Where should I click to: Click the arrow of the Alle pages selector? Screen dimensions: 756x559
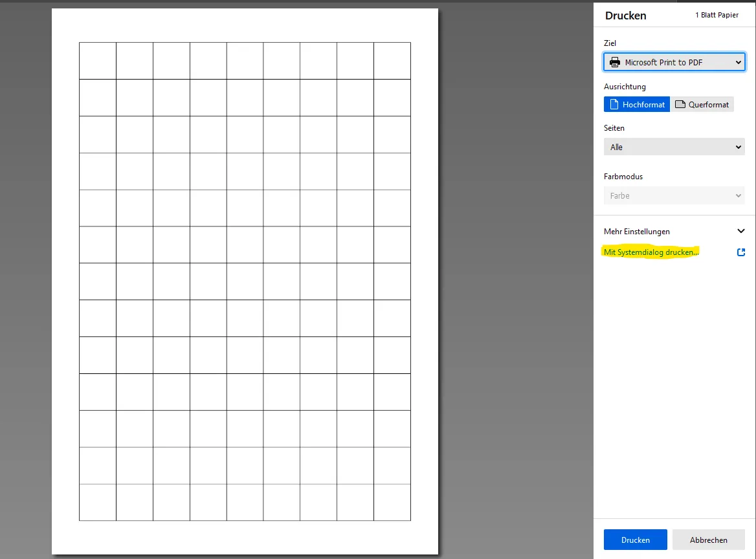(738, 147)
